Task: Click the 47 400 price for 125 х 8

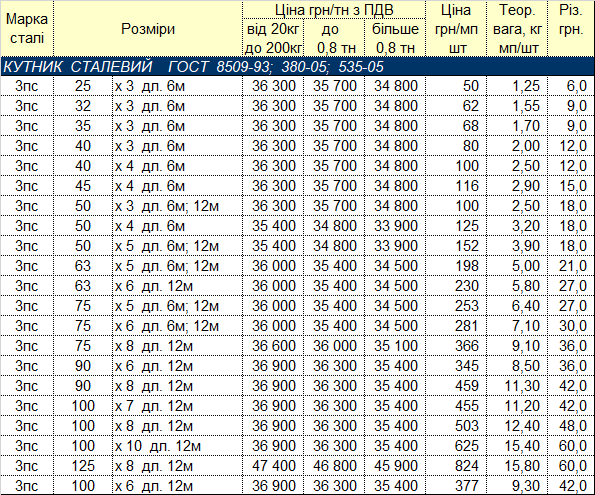Action: click(274, 466)
